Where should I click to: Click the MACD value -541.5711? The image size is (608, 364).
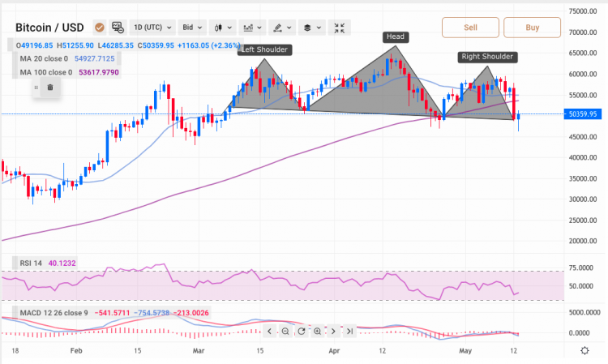coord(113,313)
